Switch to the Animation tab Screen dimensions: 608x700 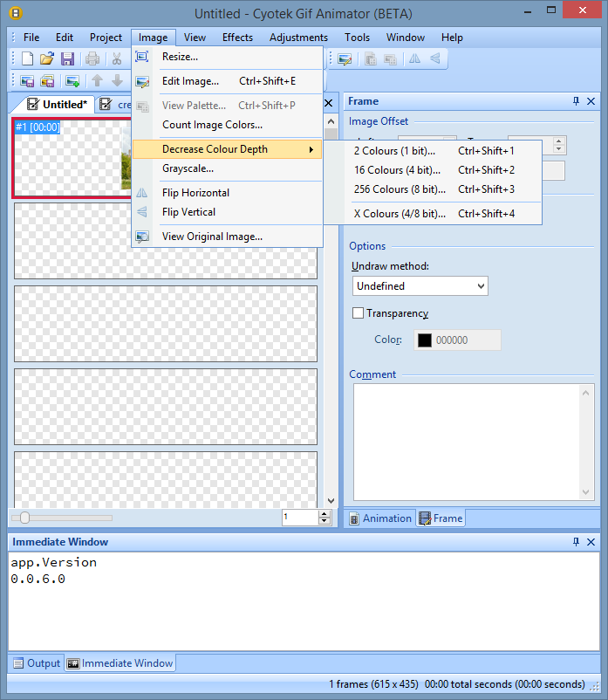point(380,518)
